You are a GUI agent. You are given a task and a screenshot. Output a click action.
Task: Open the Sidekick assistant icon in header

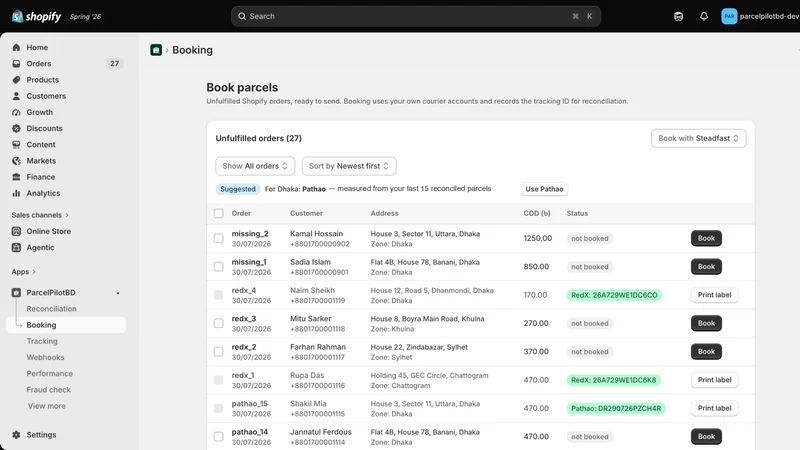(678, 16)
